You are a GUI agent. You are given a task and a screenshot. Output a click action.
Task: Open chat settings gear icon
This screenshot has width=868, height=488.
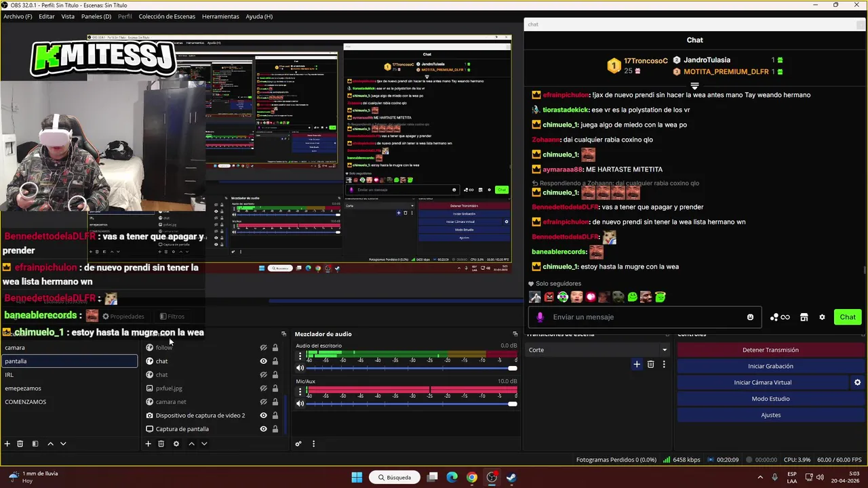coord(822,317)
